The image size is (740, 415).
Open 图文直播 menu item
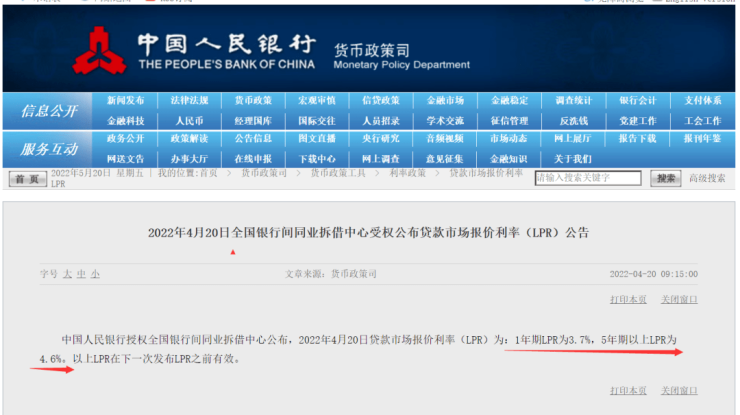[317, 138]
